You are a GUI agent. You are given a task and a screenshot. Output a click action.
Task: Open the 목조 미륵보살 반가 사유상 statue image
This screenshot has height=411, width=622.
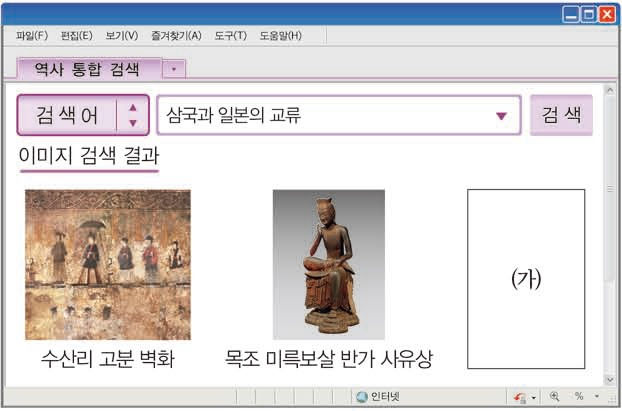click(328, 265)
